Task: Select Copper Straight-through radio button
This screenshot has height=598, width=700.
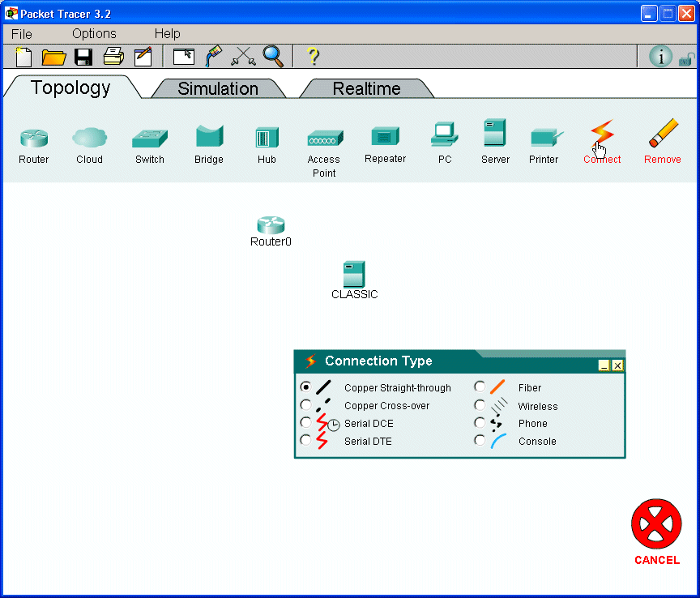Action: [305, 387]
